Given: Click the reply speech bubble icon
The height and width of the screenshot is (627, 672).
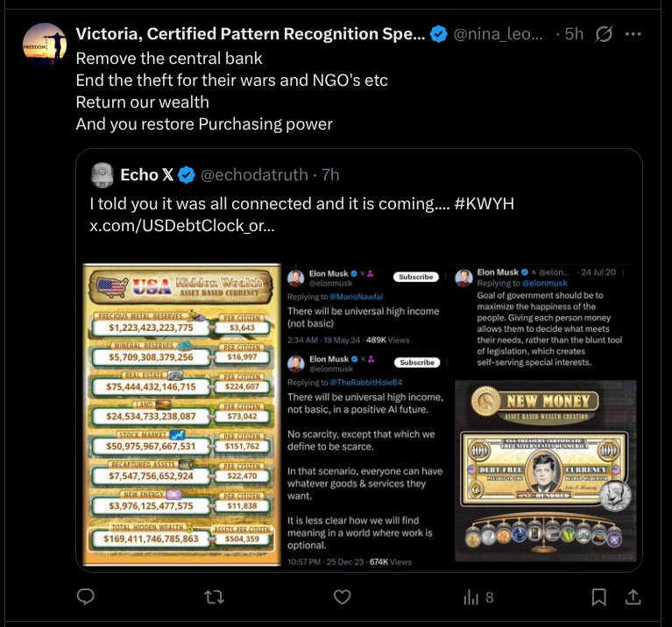Looking at the screenshot, I should coord(85,596).
